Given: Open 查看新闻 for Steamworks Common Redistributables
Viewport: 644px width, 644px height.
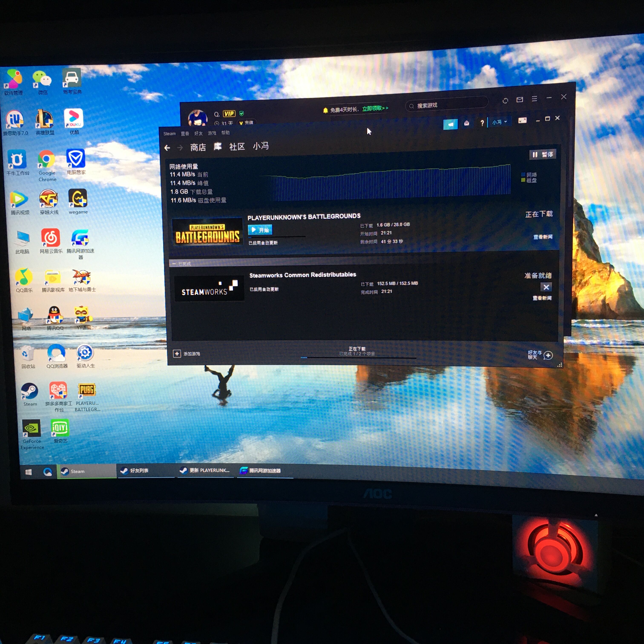Looking at the screenshot, I should pos(542,298).
